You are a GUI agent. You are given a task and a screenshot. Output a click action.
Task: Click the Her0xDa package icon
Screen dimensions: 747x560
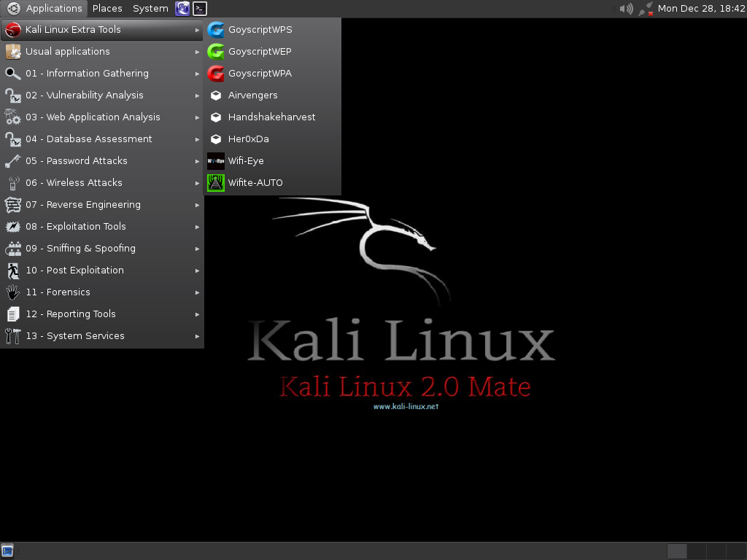click(x=216, y=139)
